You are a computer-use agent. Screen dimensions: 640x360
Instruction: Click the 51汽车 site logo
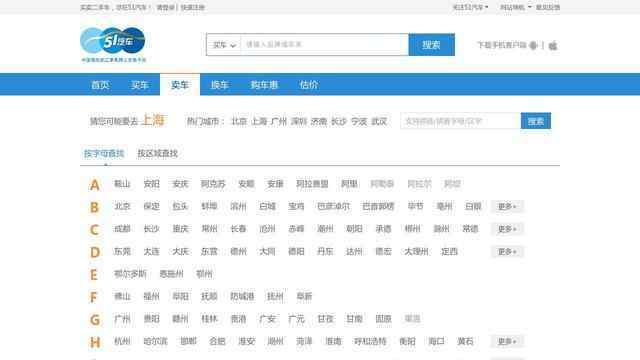point(113,44)
